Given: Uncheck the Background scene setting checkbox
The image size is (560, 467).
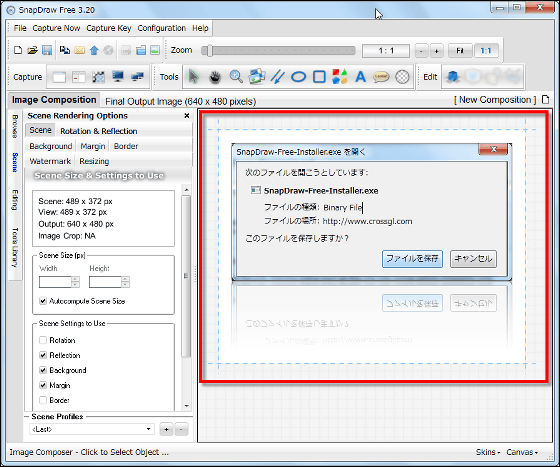Looking at the screenshot, I should [x=43, y=370].
